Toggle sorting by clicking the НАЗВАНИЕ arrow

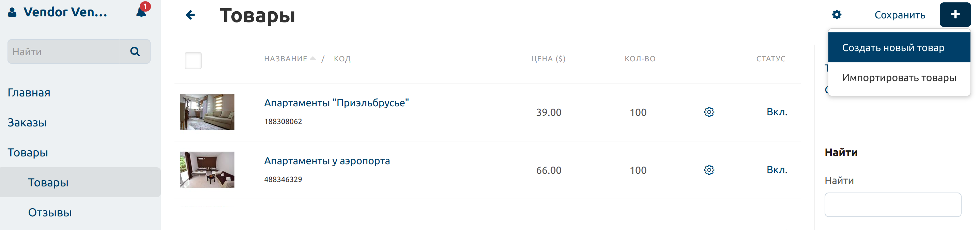pyautogui.click(x=313, y=58)
